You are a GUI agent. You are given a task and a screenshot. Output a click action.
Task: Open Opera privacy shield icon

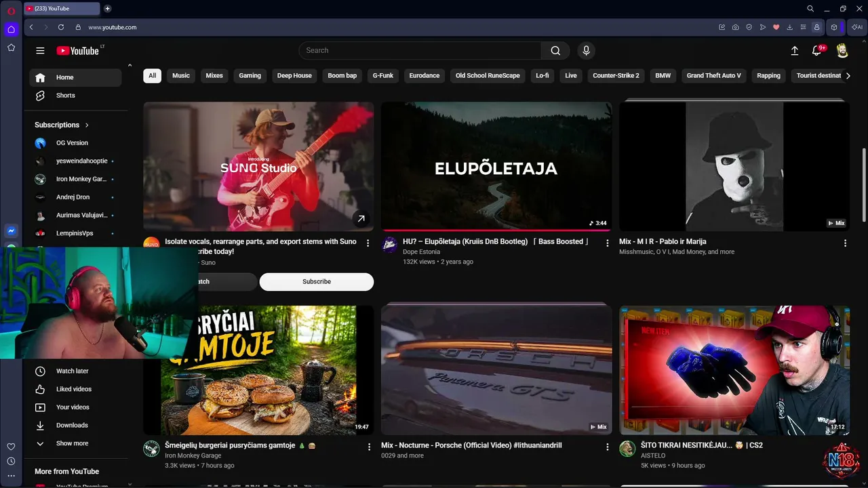pyautogui.click(x=749, y=27)
